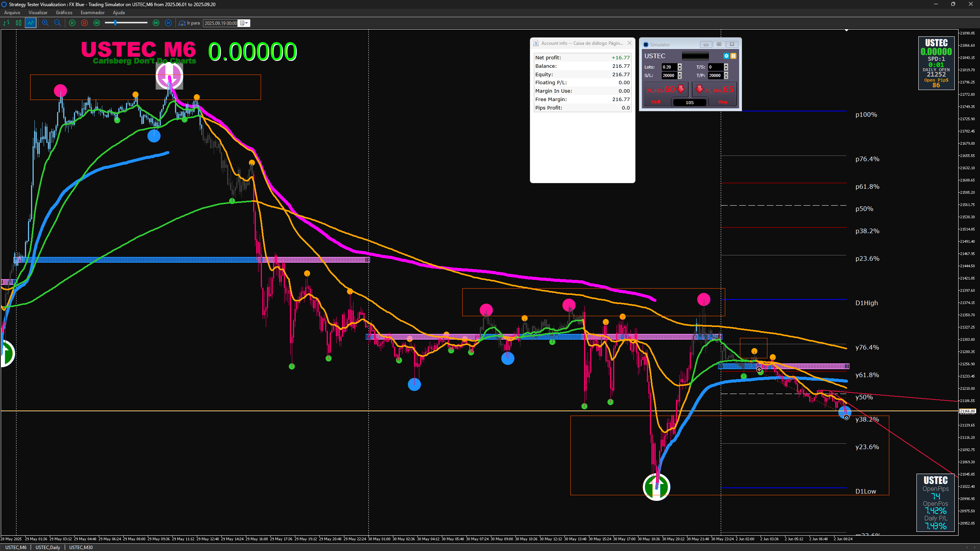Switch chart to bar chart mode
The width and height of the screenshot is (980, 551).
tap(7, 23)
